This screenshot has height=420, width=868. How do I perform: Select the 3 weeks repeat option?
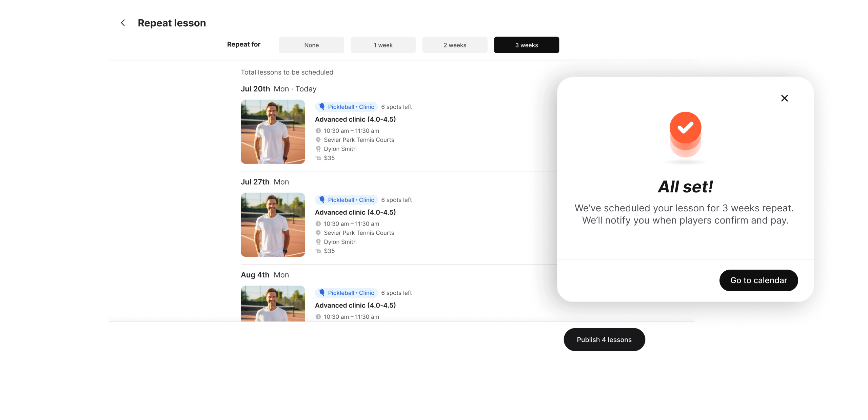pyautogui.click(x=526, y=45)
